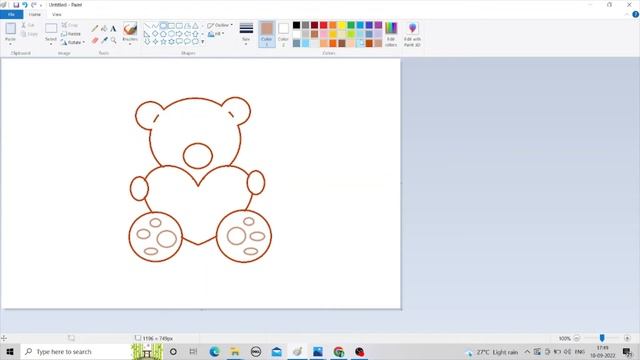This screenshot has width=640, height=360.
Task: Open Google Chrome from taskbar
Action: click(339, 351)
